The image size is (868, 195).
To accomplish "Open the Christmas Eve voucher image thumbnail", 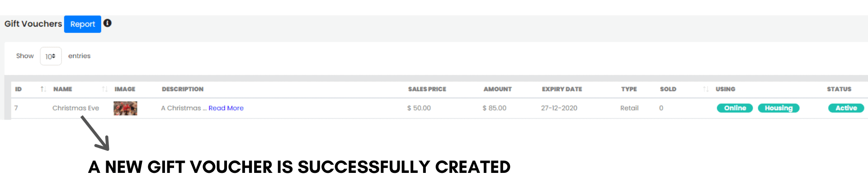I will pyautogui.click(x=125, y=108).
